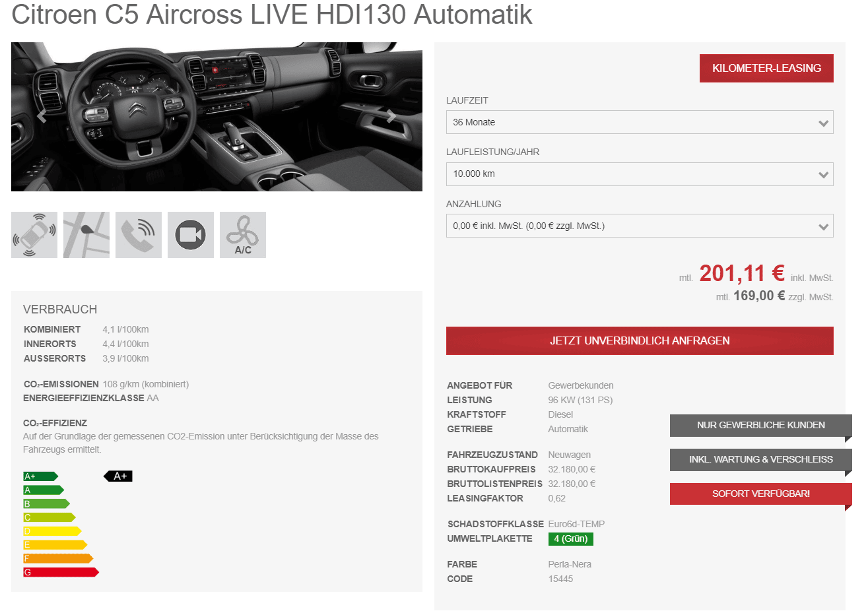Select the Bluetooth phone feature icon
868x613 pixels.
(139, 235)
